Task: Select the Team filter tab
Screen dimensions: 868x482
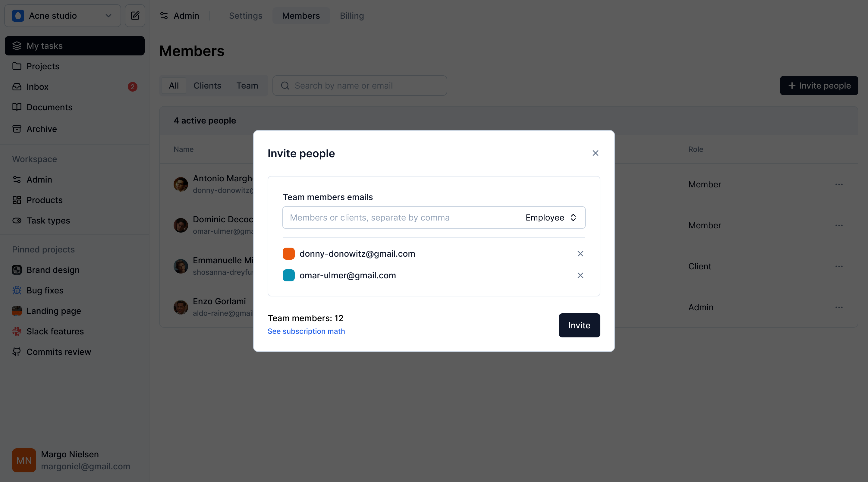Action: point(247,86)
